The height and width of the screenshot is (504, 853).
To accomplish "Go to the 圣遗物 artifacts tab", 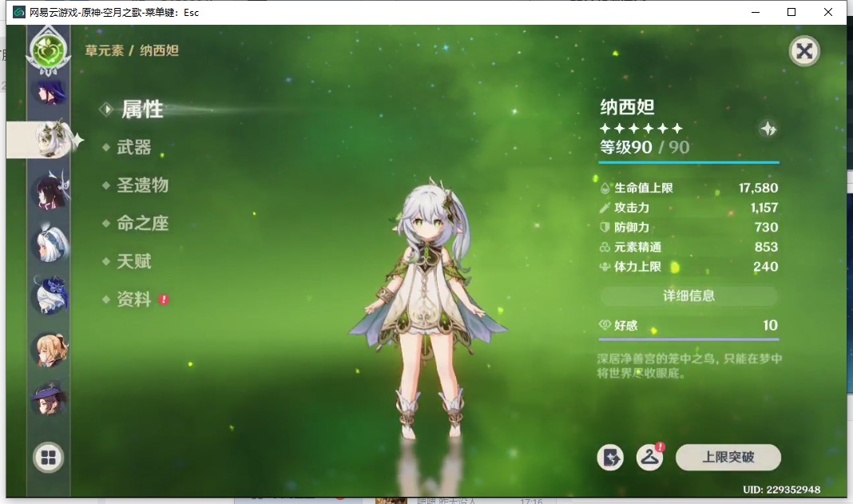I will [x=143, y=185].
